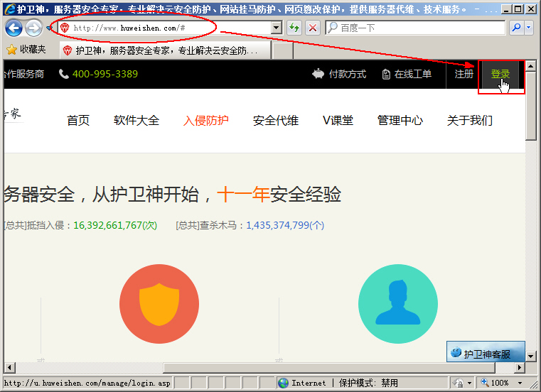541x392 pixels.
Task: Expand the address bar history dropdown
Action: pyautogui.click(x=276, y=28)
